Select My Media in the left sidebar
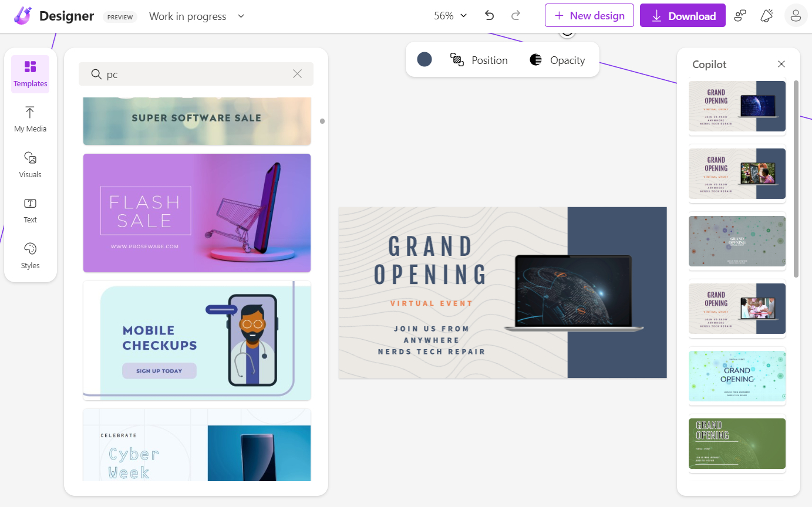812x507 pixels. pyautogui.click(x=30, y=119)
